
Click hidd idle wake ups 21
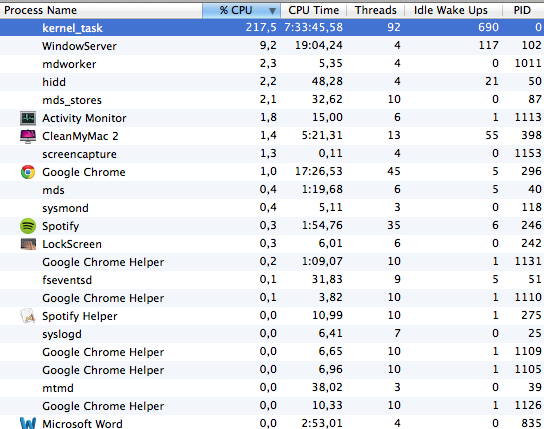(x=492, y=81)
